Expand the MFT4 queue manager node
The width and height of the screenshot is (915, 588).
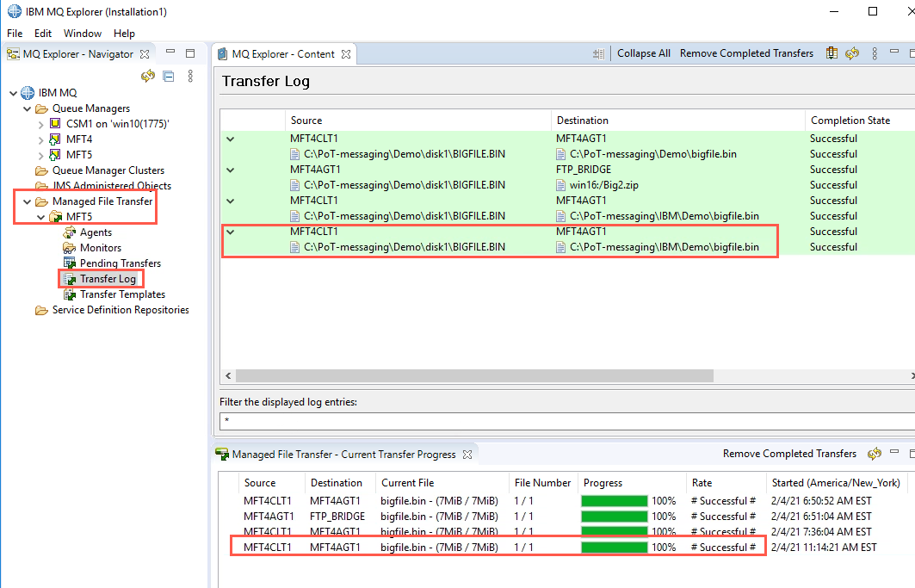click(x=40, y=139)
